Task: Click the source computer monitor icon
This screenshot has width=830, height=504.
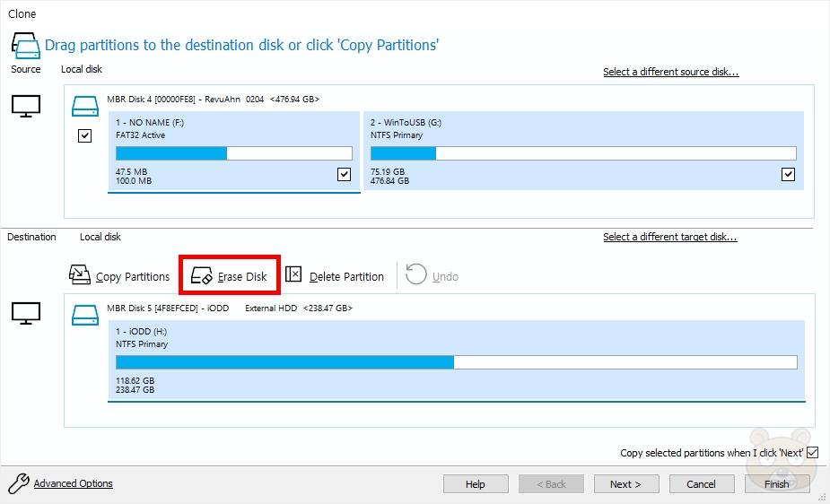Action: [x=26, y=107]
